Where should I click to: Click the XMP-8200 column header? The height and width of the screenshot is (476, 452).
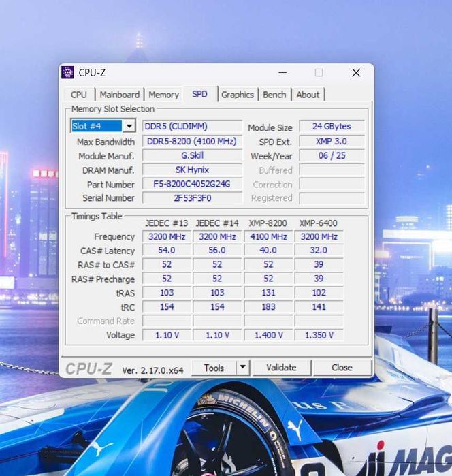[268, 223]
